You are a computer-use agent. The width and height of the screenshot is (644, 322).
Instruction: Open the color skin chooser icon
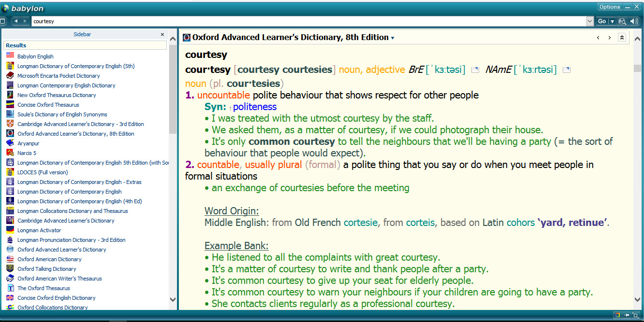617,315
